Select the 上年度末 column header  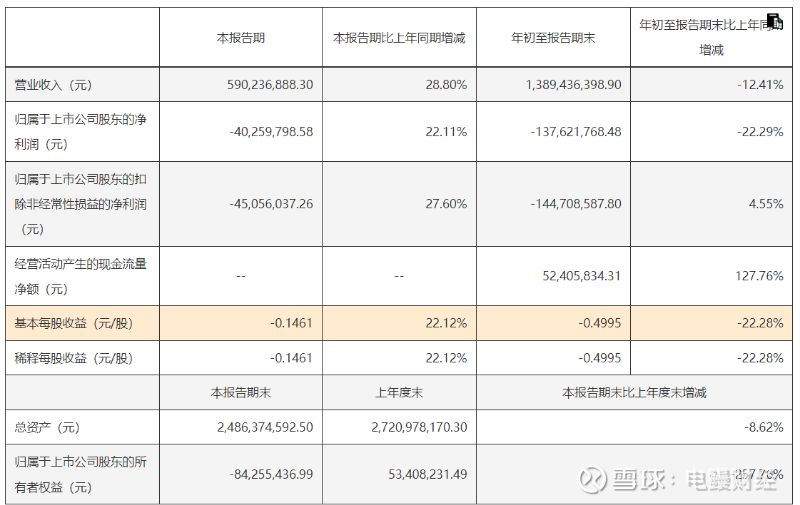click(x=399, y=392)
